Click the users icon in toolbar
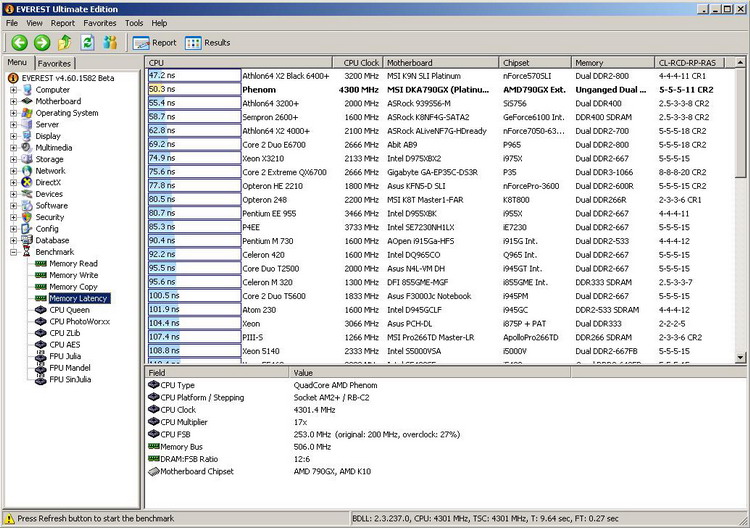This screenshot has width=750, height=528. click(110, 43)
